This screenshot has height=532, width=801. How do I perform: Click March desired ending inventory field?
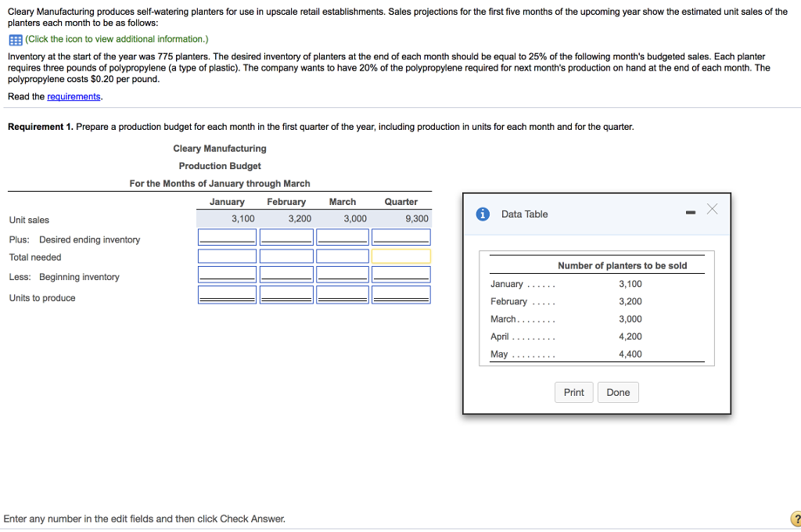coord(343,236)
